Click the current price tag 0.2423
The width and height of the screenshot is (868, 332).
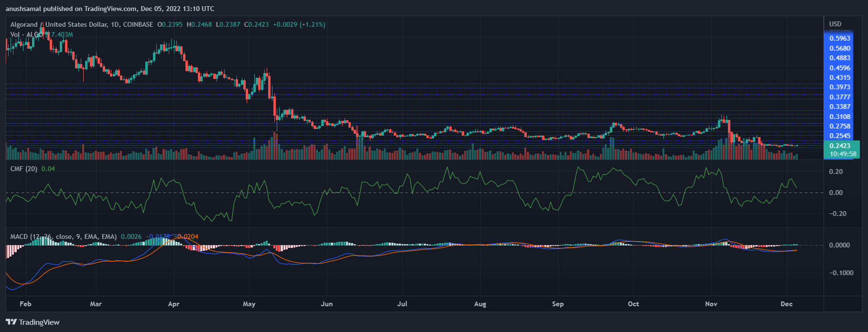(840, 146)
